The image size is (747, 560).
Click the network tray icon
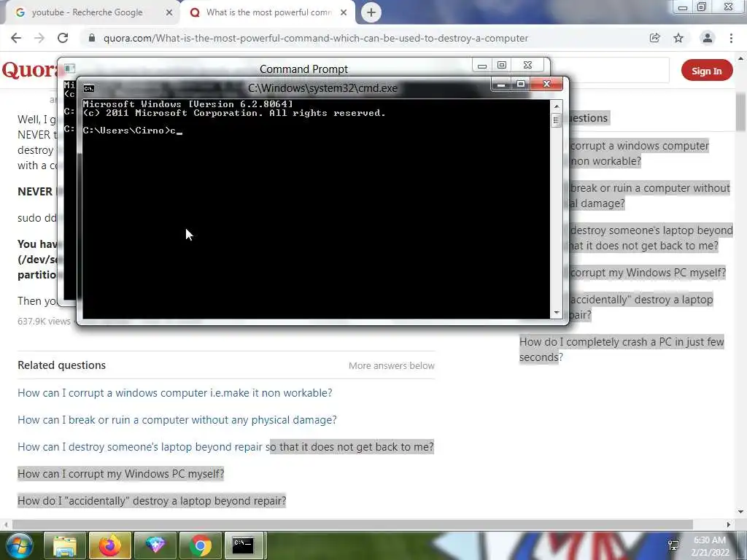coord(673,545)
